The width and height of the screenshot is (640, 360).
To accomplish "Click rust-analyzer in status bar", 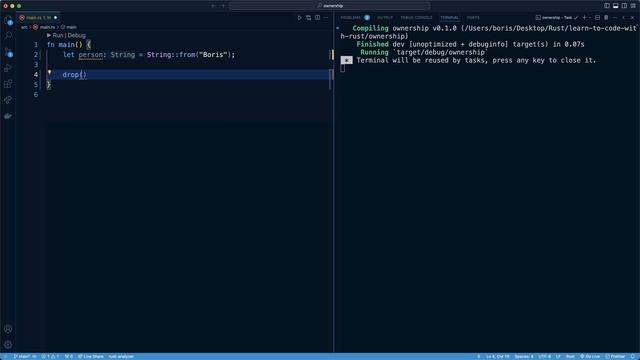I will [x=121, y=356].
